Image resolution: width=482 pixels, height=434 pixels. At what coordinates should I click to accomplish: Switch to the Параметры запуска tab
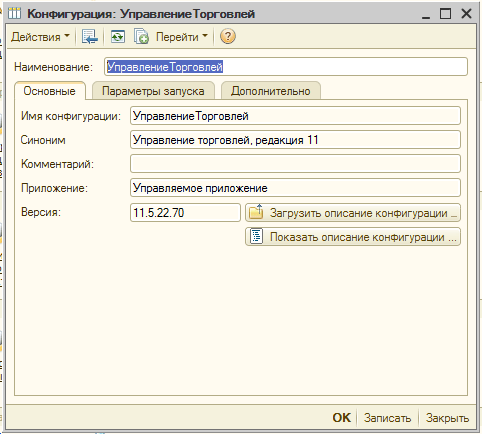[153, 91]
